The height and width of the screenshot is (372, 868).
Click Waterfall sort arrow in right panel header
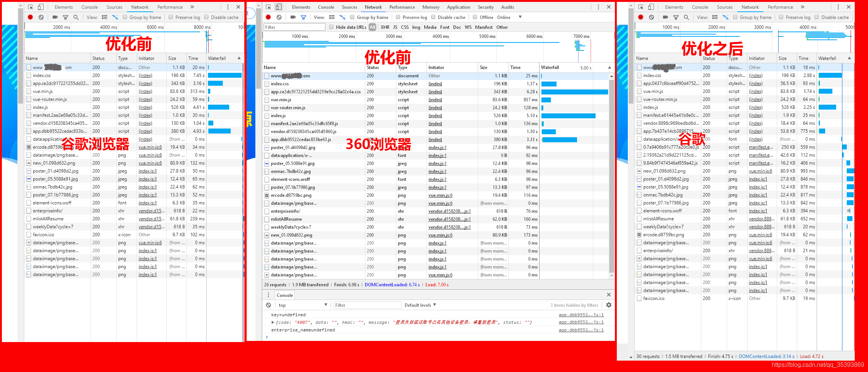(849, 58)
